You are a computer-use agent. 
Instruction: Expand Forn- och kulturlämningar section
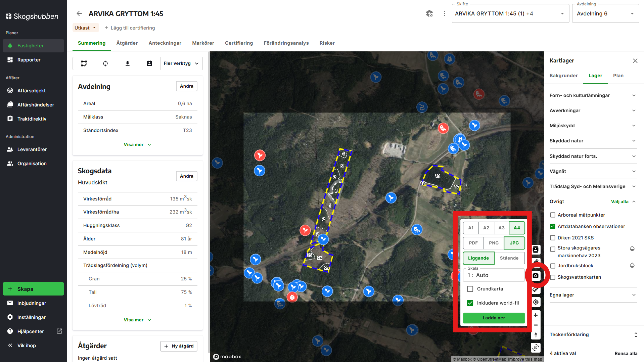pos(593,95)
